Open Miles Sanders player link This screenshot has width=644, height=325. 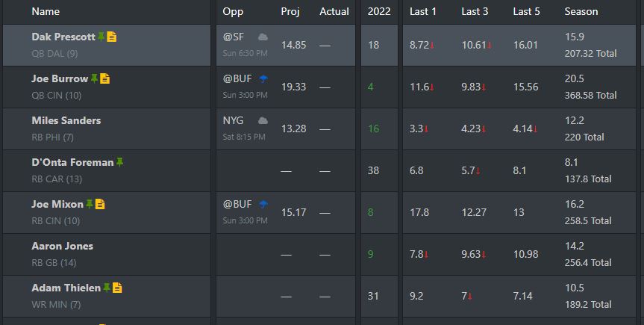(x=66, y=120)
